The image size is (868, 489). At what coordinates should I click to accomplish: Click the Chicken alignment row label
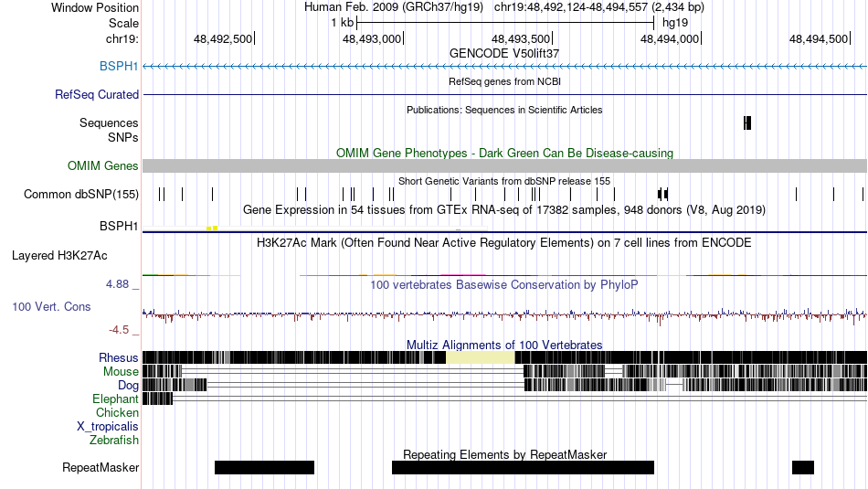point(117,412)
